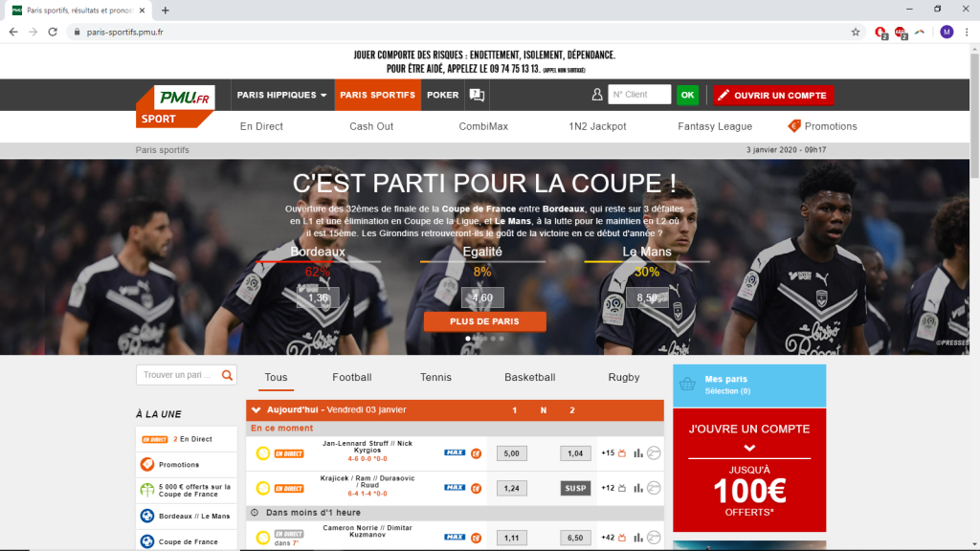Click the search magnifier icon
The height and width of the screenshot is (551, 980).
point(227,375)
